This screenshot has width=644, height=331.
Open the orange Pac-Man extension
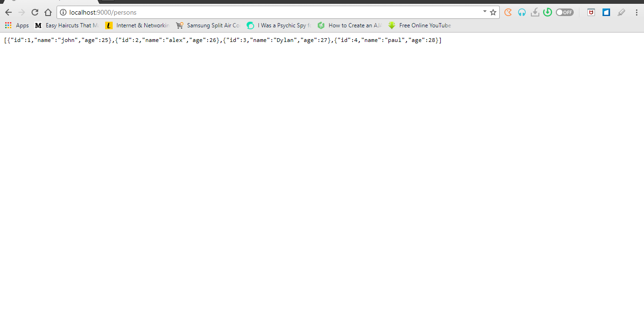[508, 12]
